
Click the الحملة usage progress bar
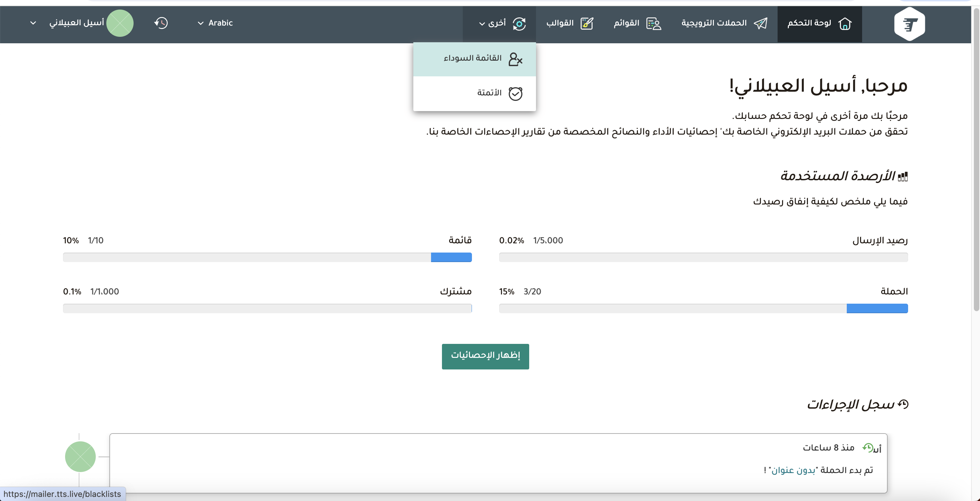(x=703, y=308)
